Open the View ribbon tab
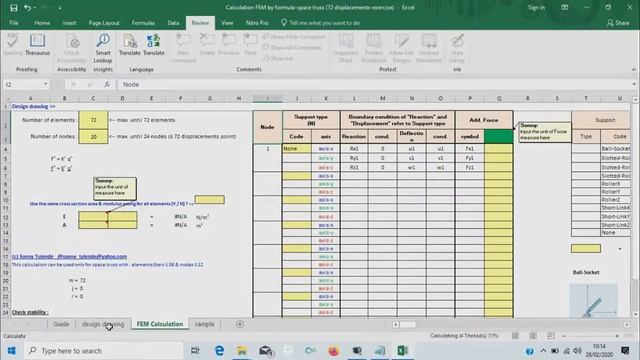The image size is (640, 360). point(227,23)
